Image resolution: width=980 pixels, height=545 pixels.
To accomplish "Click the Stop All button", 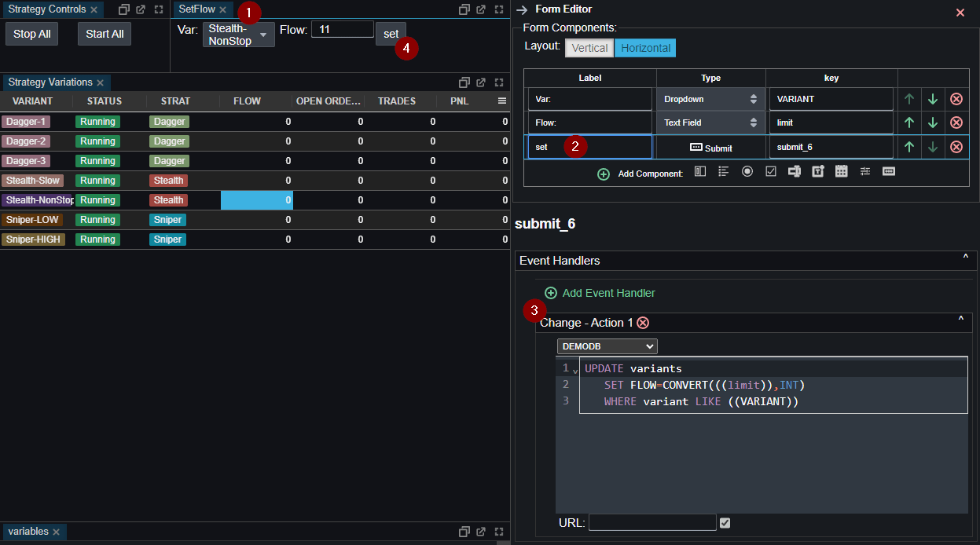I will (x=32, y=34).
